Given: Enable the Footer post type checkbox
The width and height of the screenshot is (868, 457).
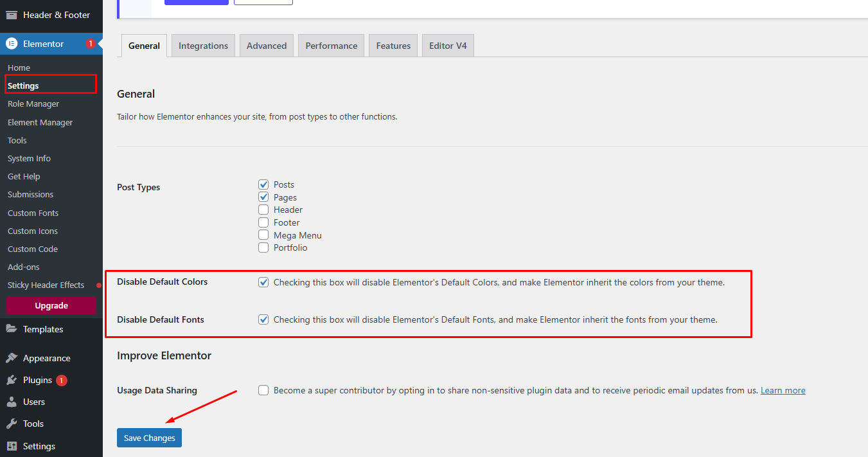Looking at the screenshot, I should click(263, 222).
